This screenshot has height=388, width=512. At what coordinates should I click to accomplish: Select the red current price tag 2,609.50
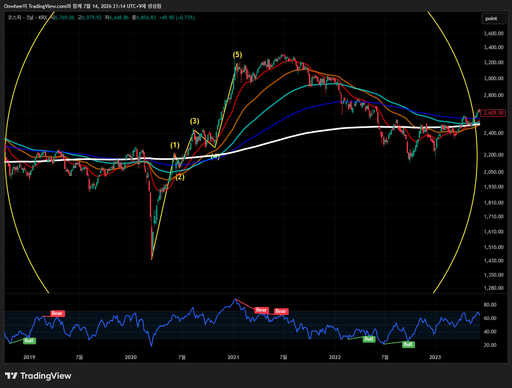coord(494,113)
